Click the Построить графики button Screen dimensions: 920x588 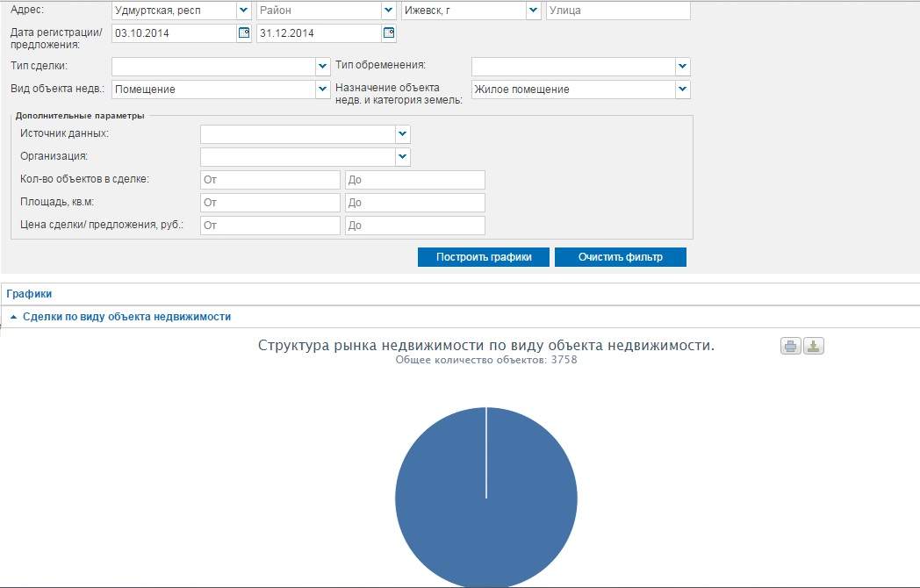[484, 257]
